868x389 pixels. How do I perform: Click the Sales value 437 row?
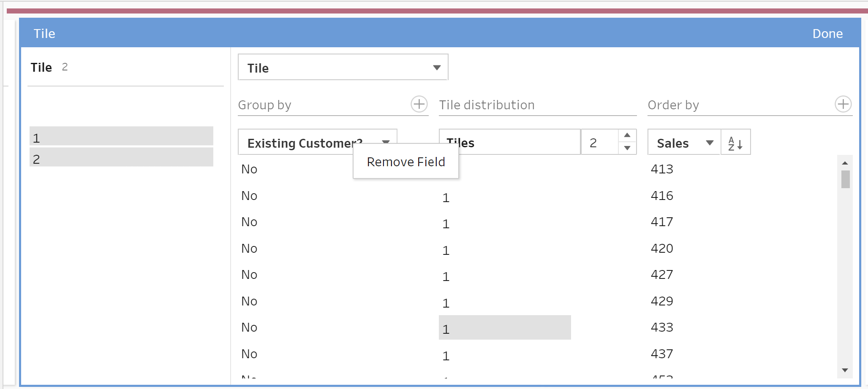(662, 354)
